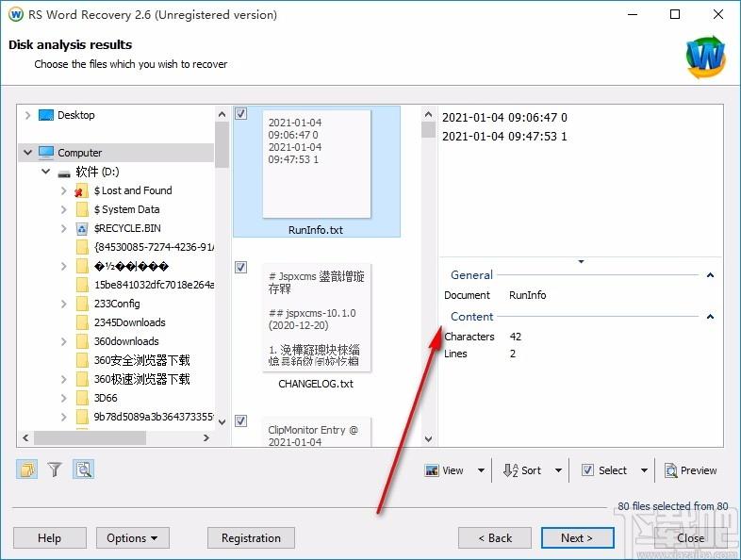
Task: Click the $ System Data folder icon
Action: coord(82,209)
